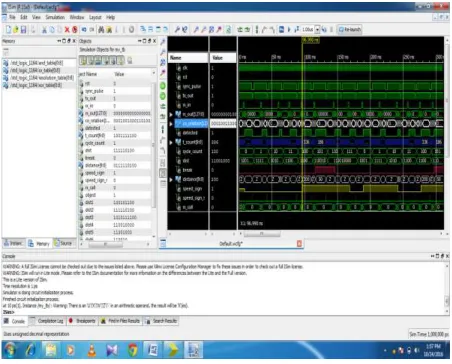This screenshot has height=364, width=452.
Task: Toggle third object-type filter in Objects panel
Action: point(98,60)
